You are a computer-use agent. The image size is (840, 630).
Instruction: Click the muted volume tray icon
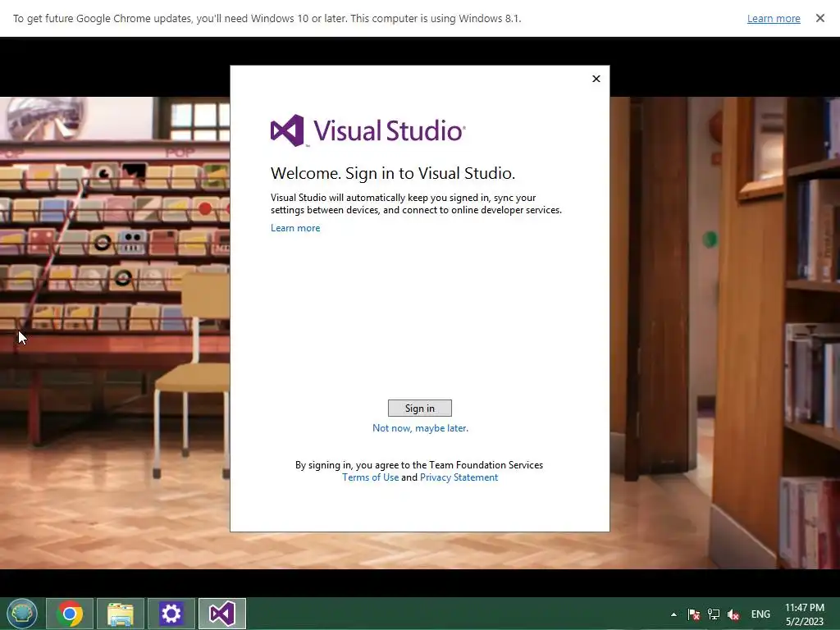click(733, 614)
